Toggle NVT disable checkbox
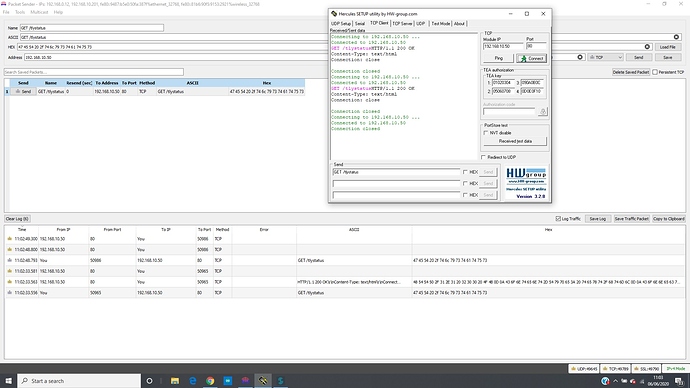Image resolution: width=690 pixels, height=388 pixels. tap(486, 133)
